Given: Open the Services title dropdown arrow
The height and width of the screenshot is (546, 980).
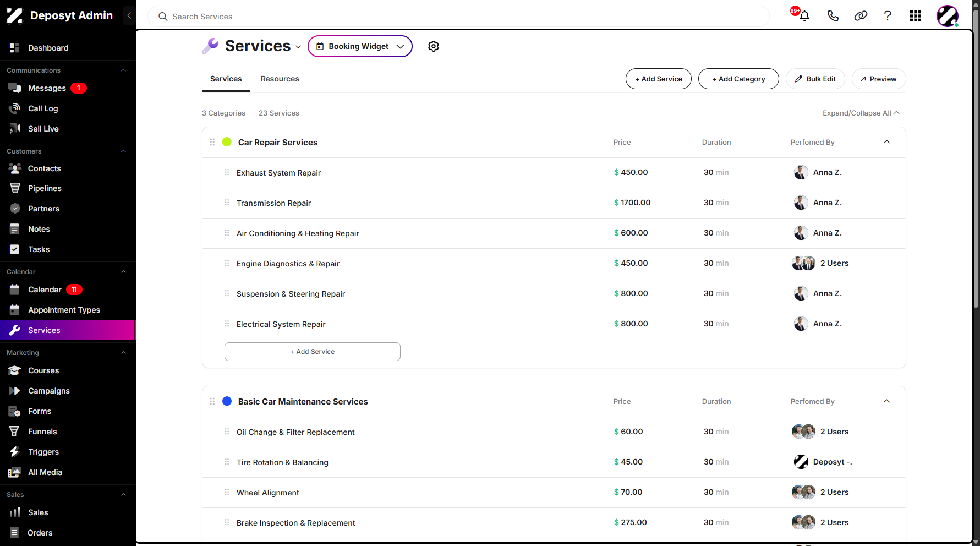Looking at the screenshot, I should coord(298,47).
